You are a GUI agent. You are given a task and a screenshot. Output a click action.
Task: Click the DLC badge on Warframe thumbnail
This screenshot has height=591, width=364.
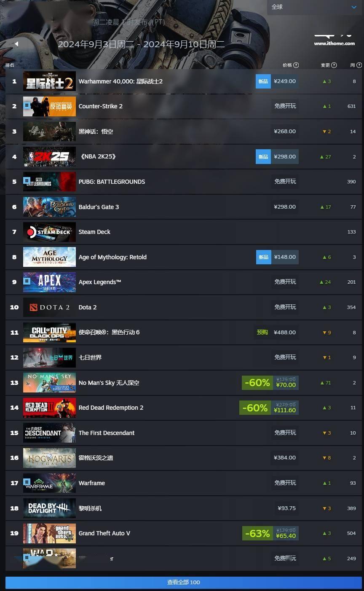pyautogui.click(x=27, y=481)
